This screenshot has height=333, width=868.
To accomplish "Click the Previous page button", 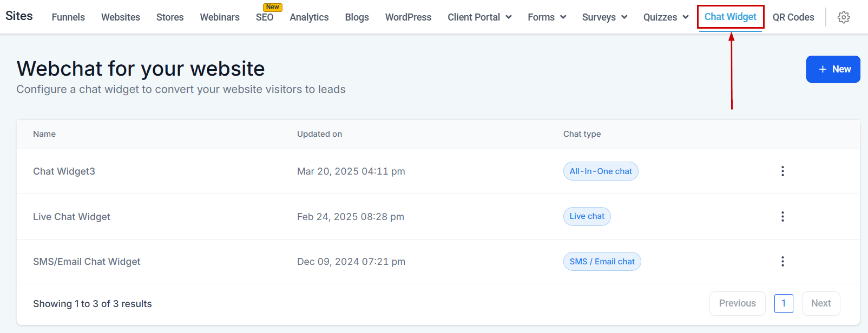I will (737, 303).
